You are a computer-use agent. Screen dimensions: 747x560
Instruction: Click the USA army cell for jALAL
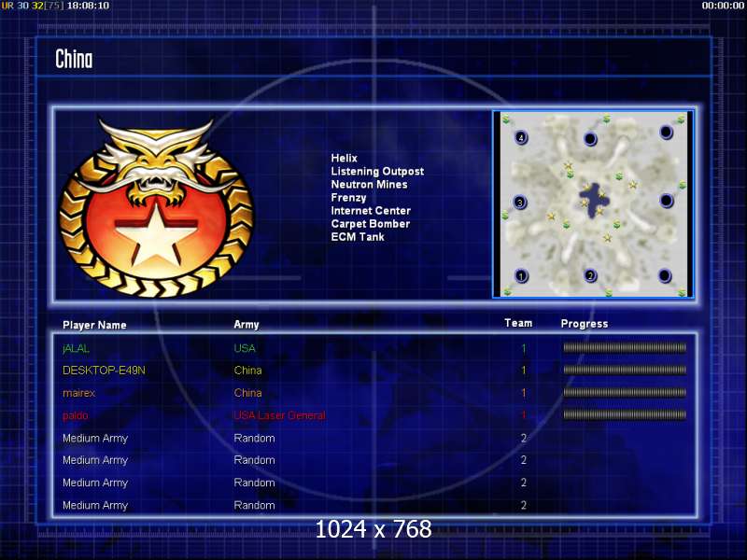245,348
